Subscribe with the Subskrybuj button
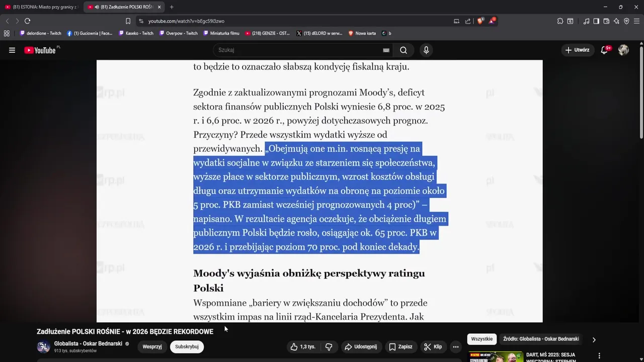 pyautogui.click(x=187, y=346)
